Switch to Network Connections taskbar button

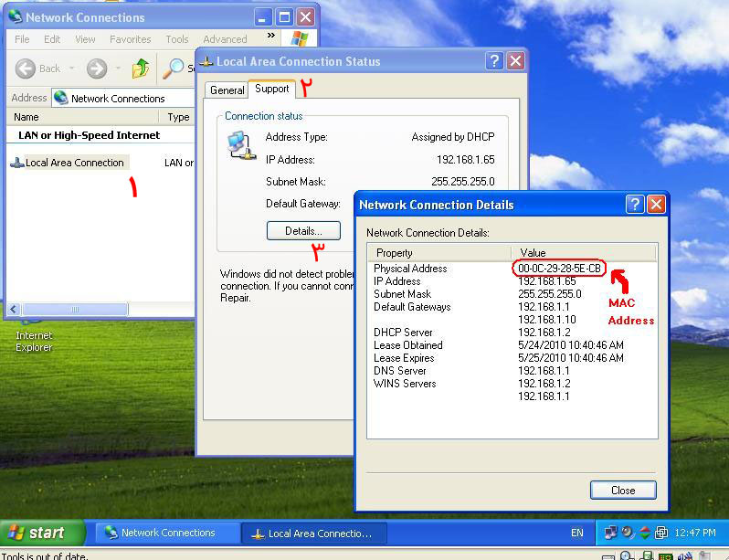click(x=167, y=533)
